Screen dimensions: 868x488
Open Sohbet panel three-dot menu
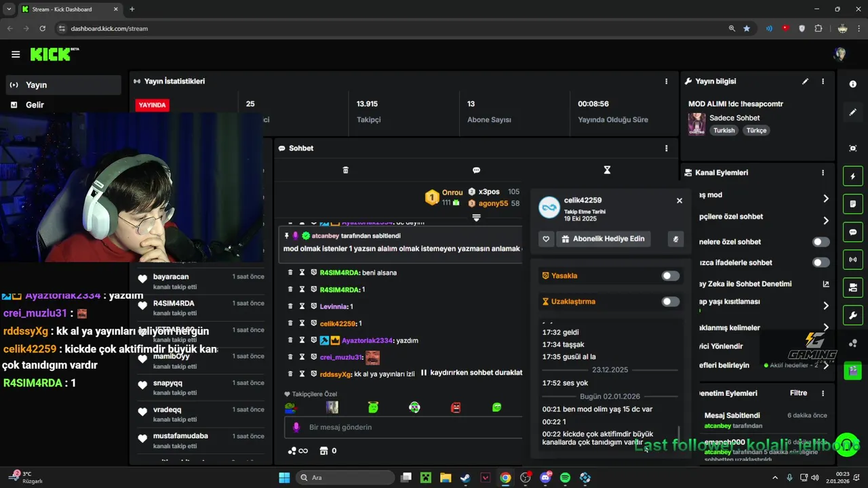tap(666, 148)
